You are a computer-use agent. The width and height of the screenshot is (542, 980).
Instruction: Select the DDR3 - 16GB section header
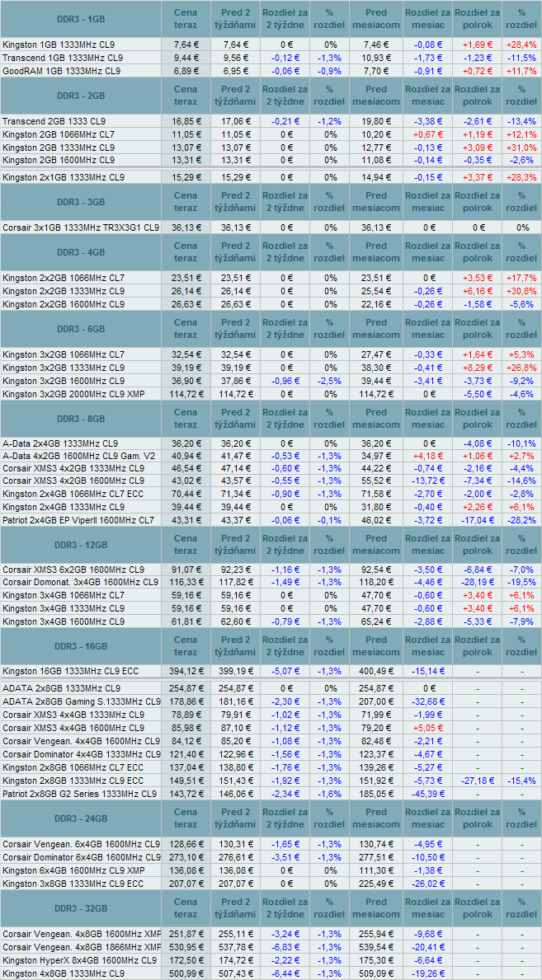point(81,645)
